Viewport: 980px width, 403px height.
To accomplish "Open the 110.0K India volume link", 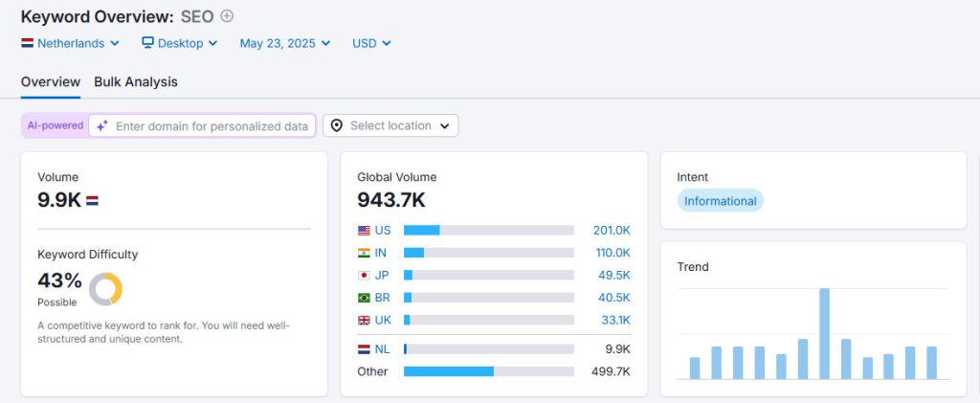I will point(612,253).
